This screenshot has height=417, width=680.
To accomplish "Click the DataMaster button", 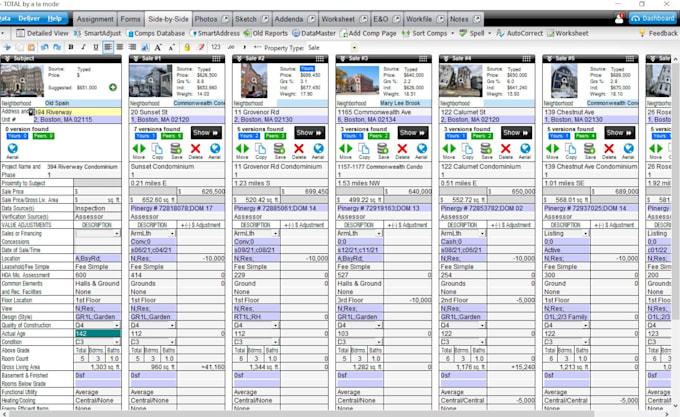I will pyautogui.click(x=314, y=33).
